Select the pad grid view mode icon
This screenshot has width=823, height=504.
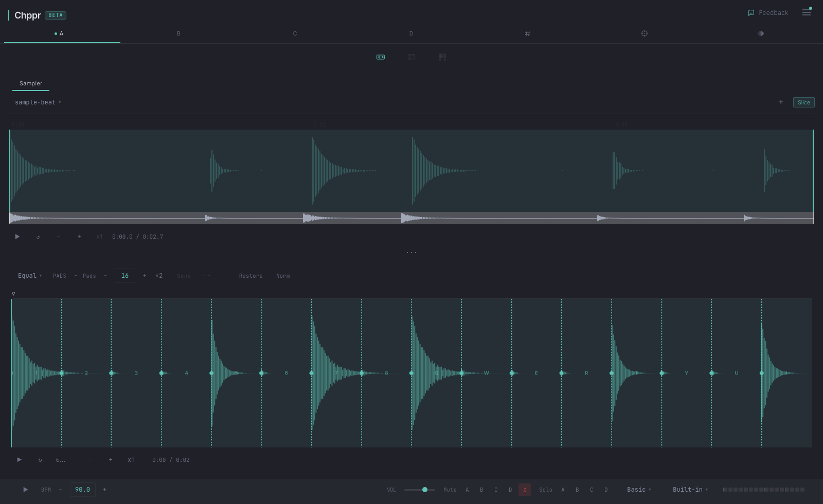coord(442,57)
